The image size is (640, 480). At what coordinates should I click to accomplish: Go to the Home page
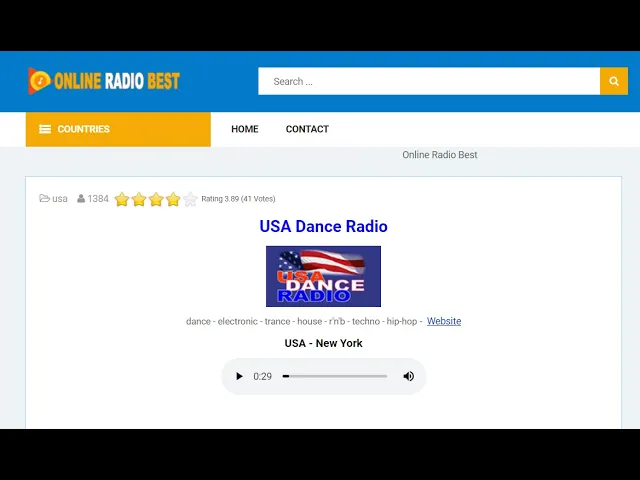click(244, 129)
